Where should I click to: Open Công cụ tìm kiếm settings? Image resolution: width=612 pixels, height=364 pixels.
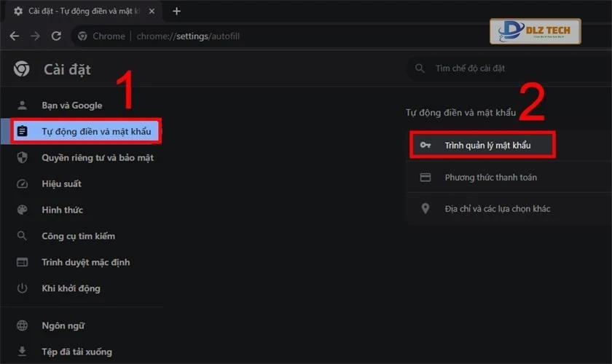click(78, 236)
